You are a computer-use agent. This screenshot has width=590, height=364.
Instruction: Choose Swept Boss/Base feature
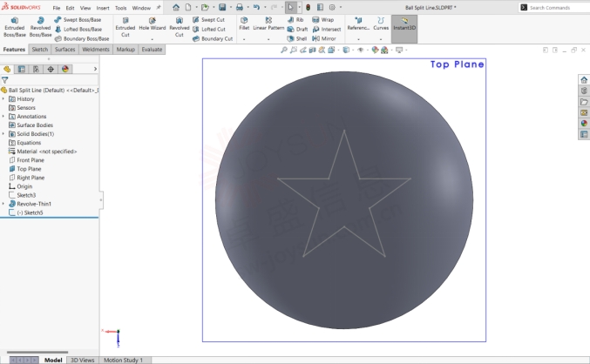tap(78, 19)
